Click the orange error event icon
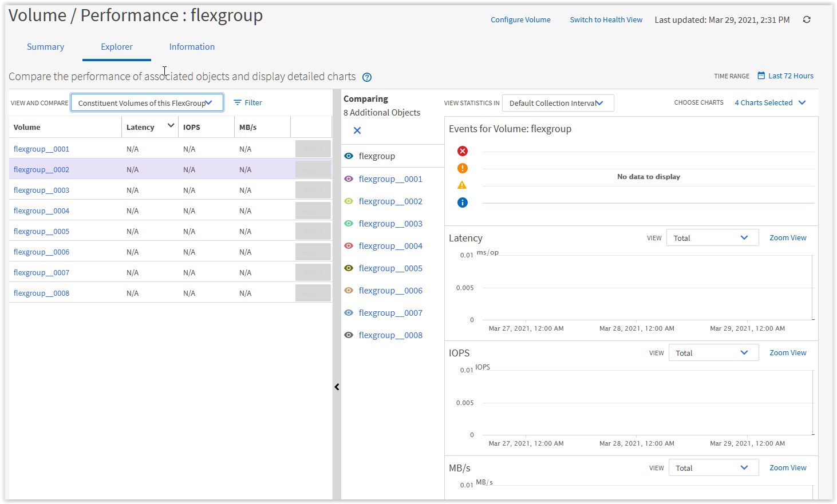The width and height of the screenshot is (837, 504). pos(463,168)
